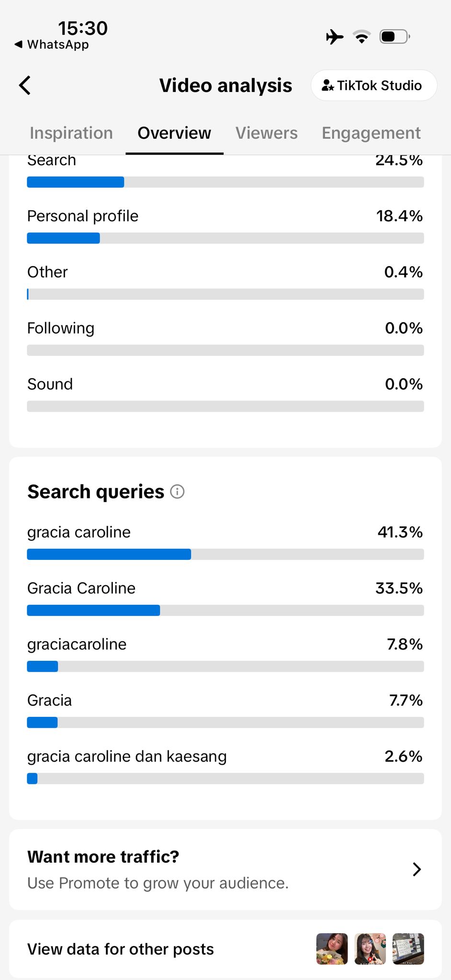The image size is (451, 980).
Task: Switch to the Engagement tab
Action: point(371,133)
